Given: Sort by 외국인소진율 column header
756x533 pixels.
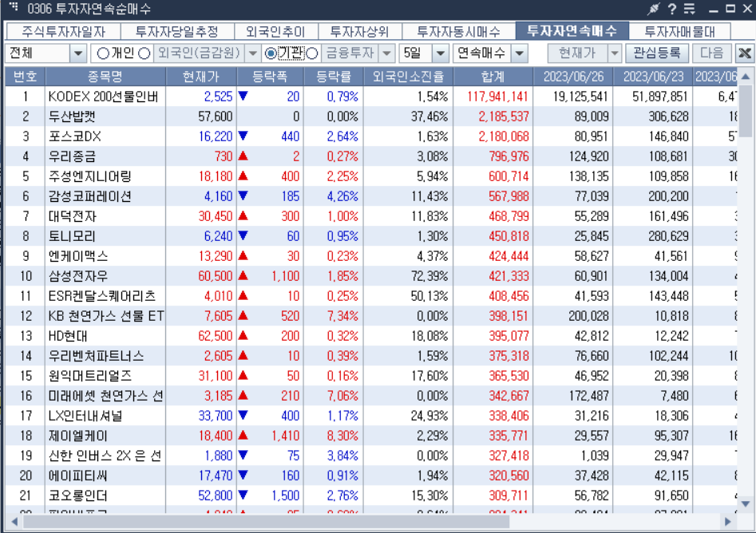Looking at the screenshot, I should coord(408,77).
